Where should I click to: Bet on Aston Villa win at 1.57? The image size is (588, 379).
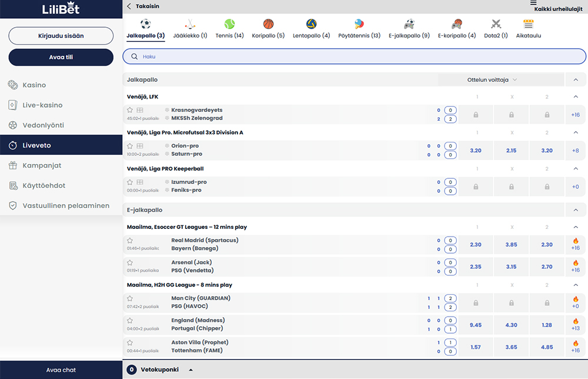(x=476, y=347)
